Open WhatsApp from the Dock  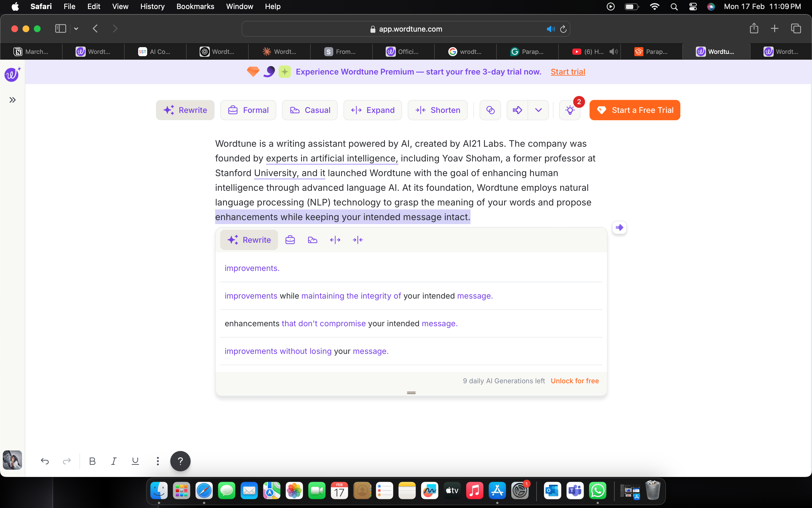click(x=598, y=491)
